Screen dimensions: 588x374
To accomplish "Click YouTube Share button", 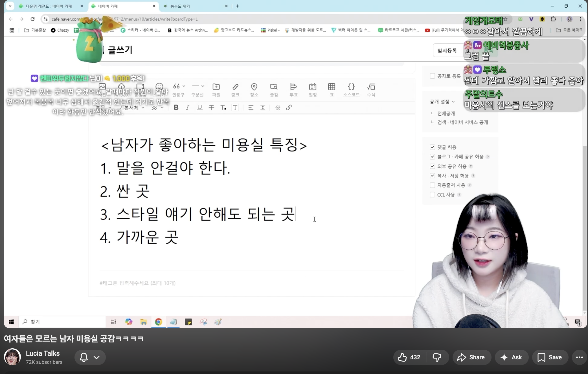I will (x=471, y=357).
